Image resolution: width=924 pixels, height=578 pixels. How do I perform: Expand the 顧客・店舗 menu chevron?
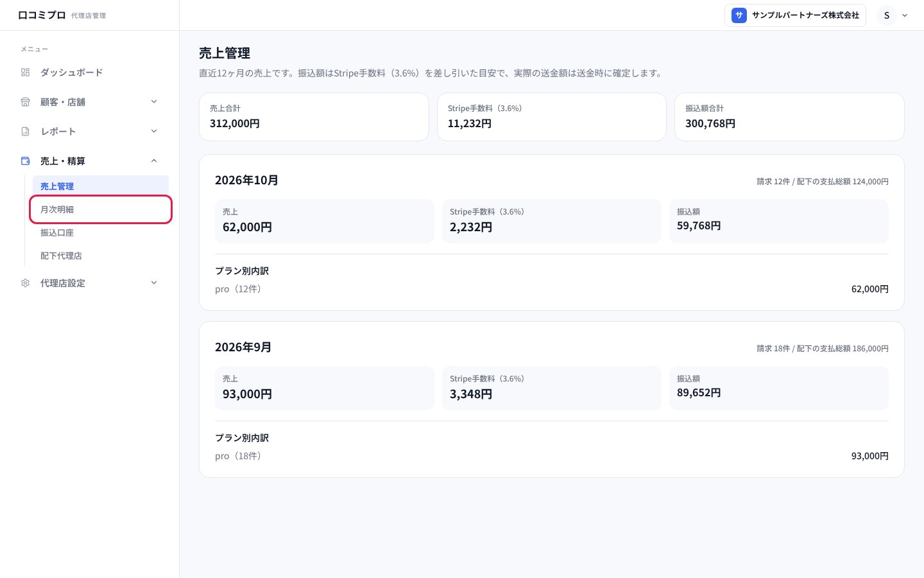(154, 101)
